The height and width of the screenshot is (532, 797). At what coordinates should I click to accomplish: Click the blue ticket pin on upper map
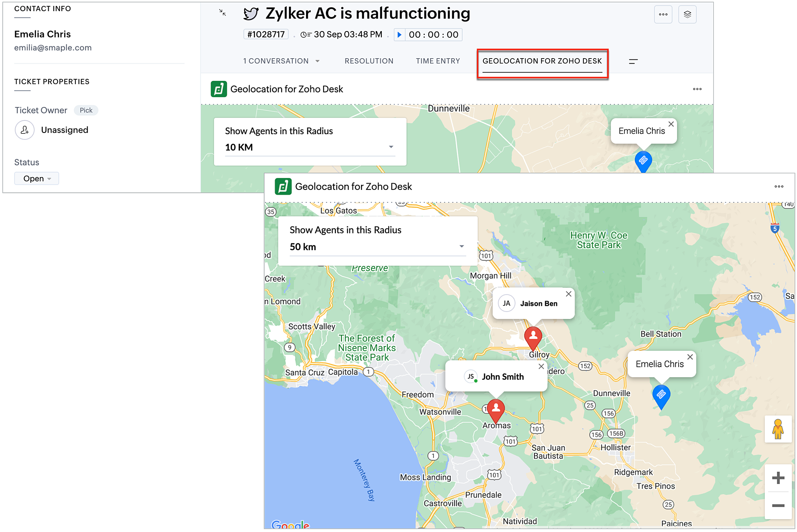tap(643, 161)
